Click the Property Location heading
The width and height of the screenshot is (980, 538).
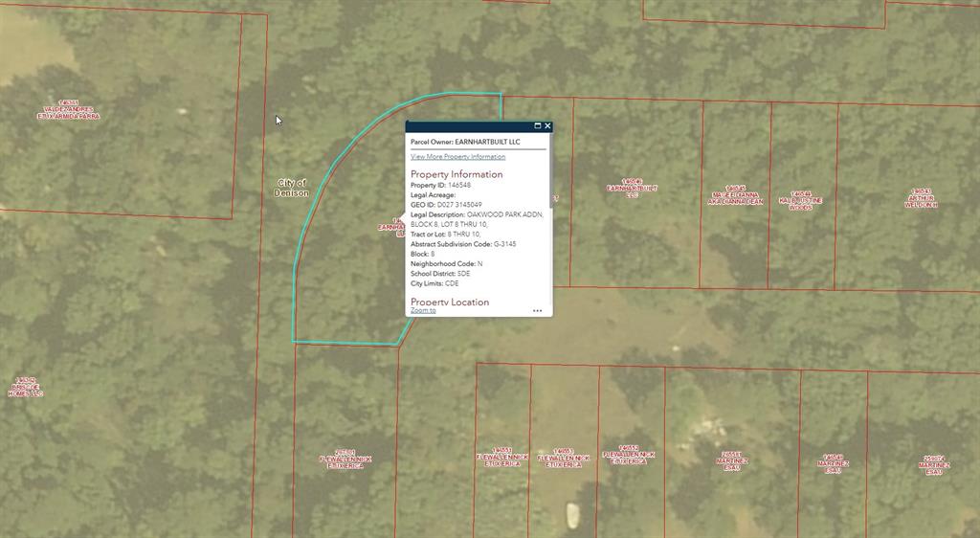[450, 302]
